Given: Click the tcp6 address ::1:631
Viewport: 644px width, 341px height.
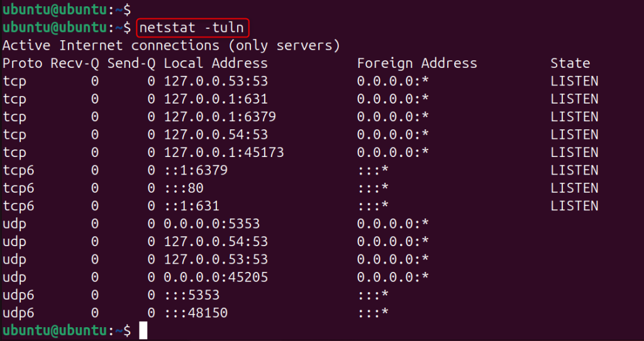Looking at the screenshot, I should pos(192,206).
